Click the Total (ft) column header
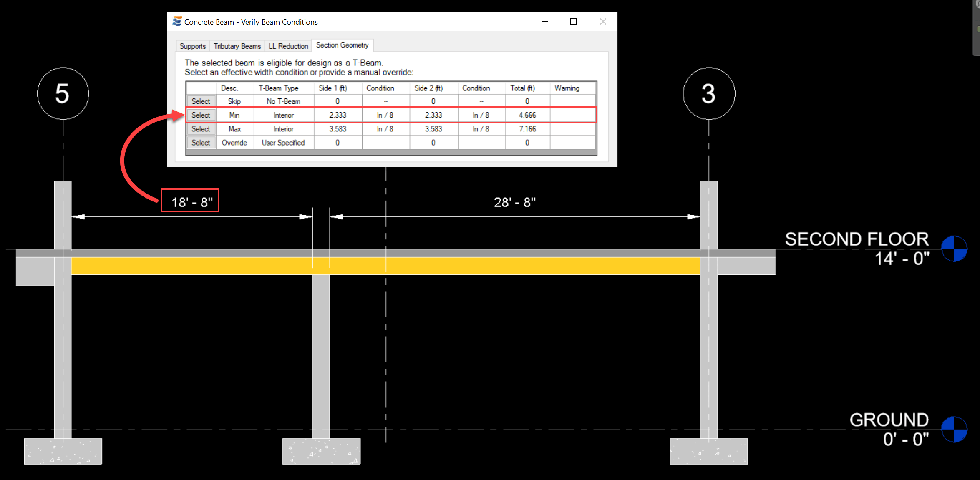The width and height of the screenshot is (980, 480). click(522, 88)
